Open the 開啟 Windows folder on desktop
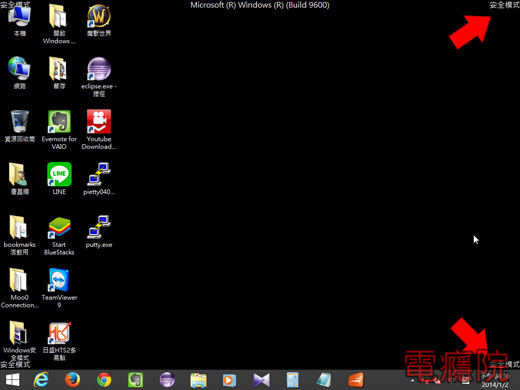The image size is (520, 390). pyautogui.click(x=59, y=24)
